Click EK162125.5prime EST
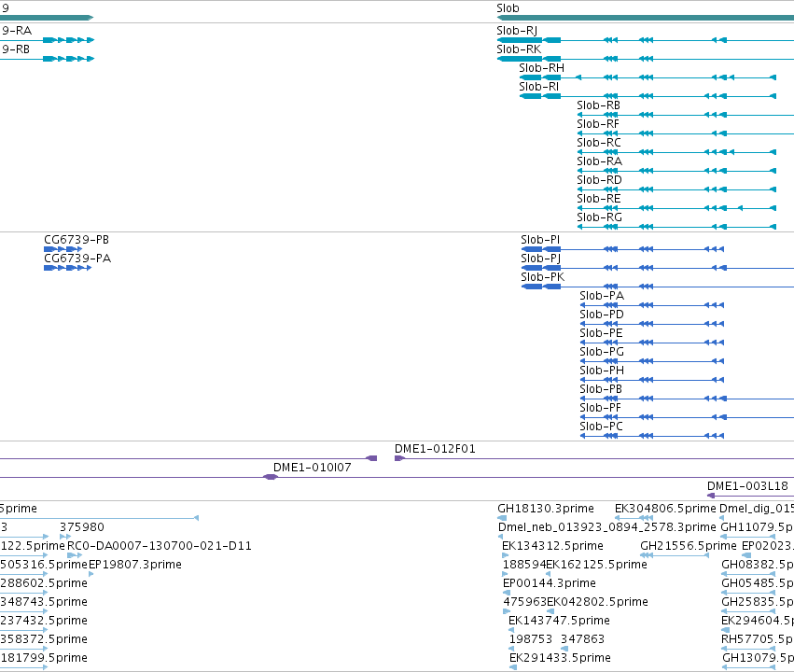794x672 pixels. (x=596, y=565)
